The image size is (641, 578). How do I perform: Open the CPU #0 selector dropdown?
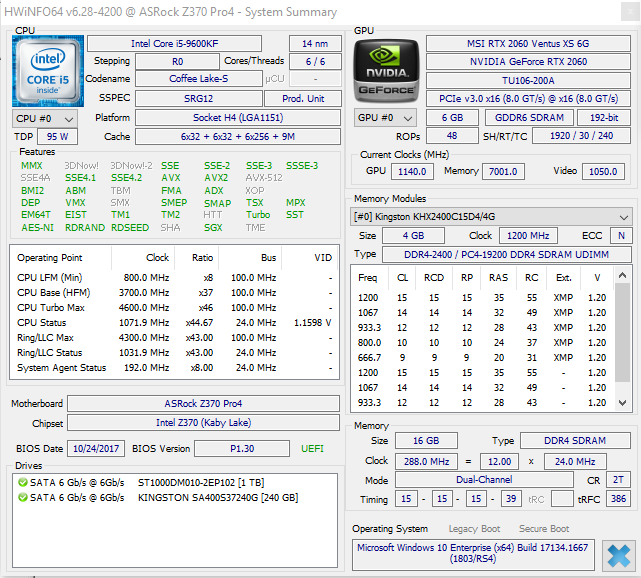pyautogui.click(x=39, y=118)
